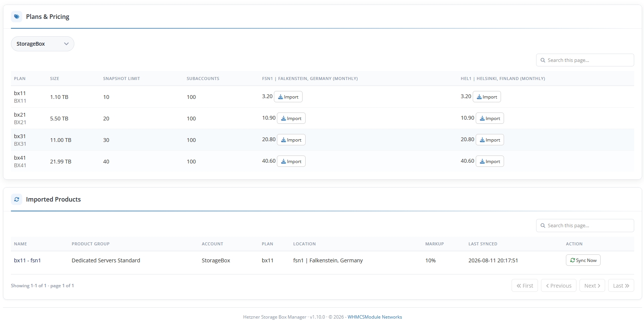
Task: Click the Showing 1-1 of 1 status text
Action: coord(42,286)
